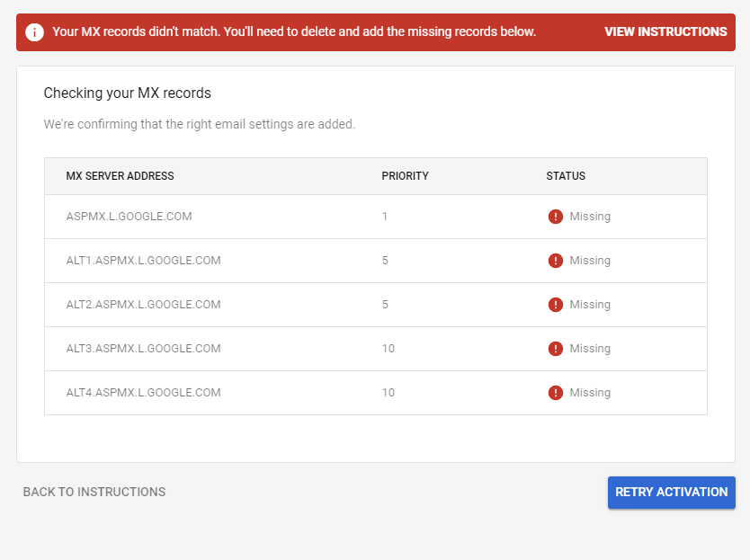Click priority value 1 in first row

click(x=385, y=217)
